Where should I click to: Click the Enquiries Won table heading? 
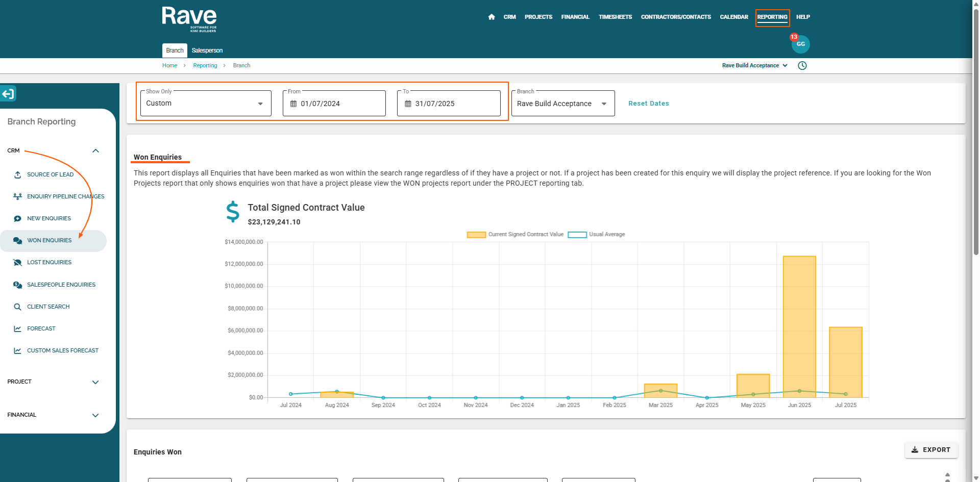click(x=158, y=452)
